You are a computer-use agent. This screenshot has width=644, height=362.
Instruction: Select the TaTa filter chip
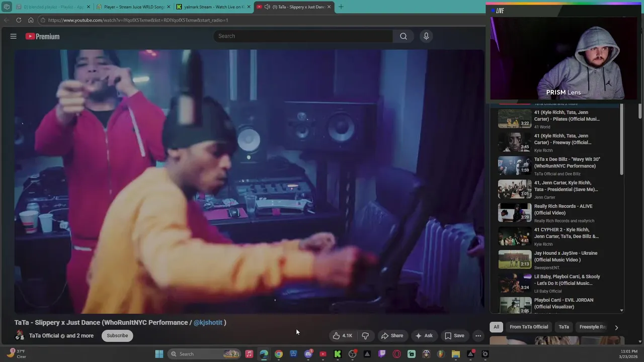pyautogui.click(x=564, y=327)
